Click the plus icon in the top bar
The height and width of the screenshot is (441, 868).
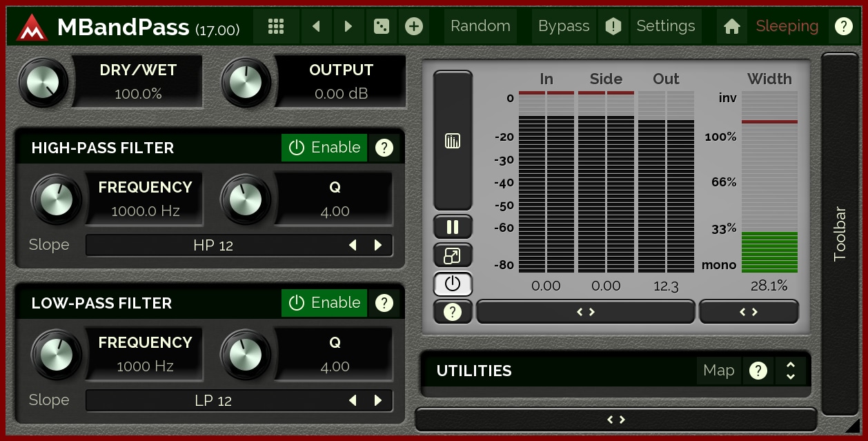(413, 26)
